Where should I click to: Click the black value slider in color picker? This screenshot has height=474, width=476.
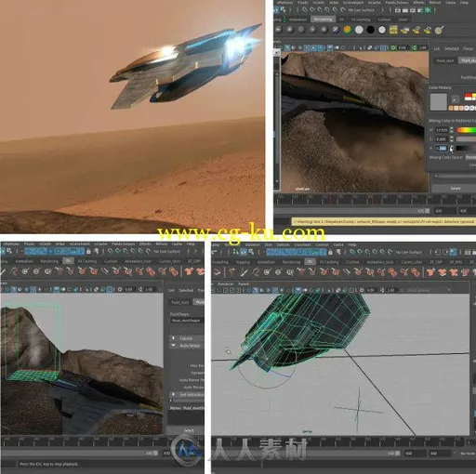point(466,149)
